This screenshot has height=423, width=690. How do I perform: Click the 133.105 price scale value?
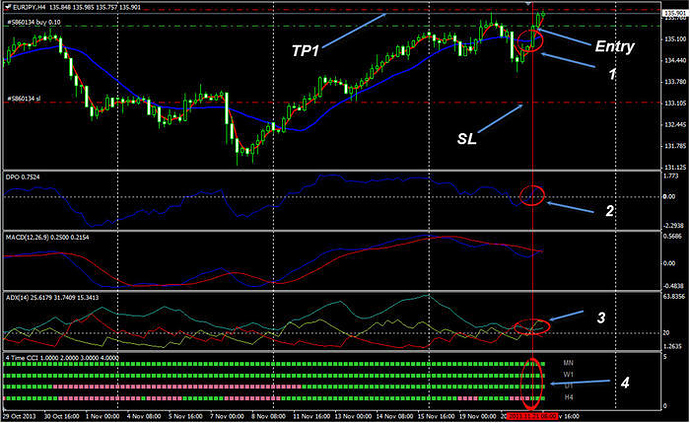click(675, 103)
